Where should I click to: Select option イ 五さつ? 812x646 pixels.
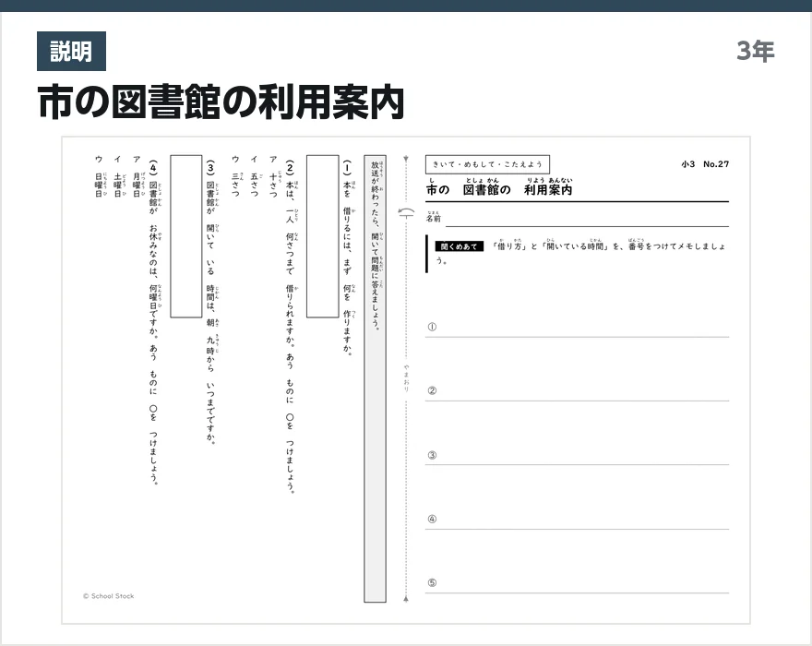click(255, 176)
